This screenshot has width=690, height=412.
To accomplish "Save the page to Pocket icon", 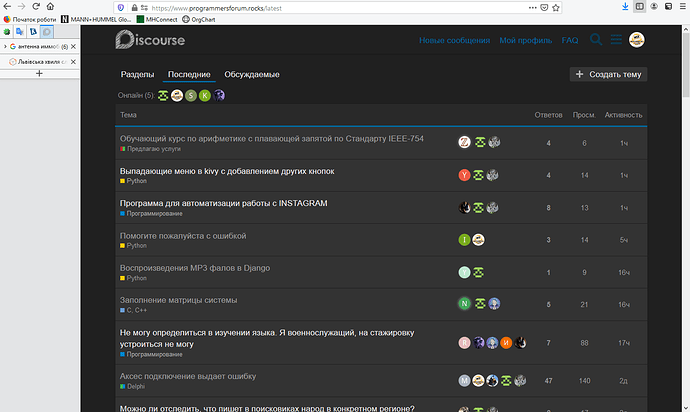I will click(544, 7).
